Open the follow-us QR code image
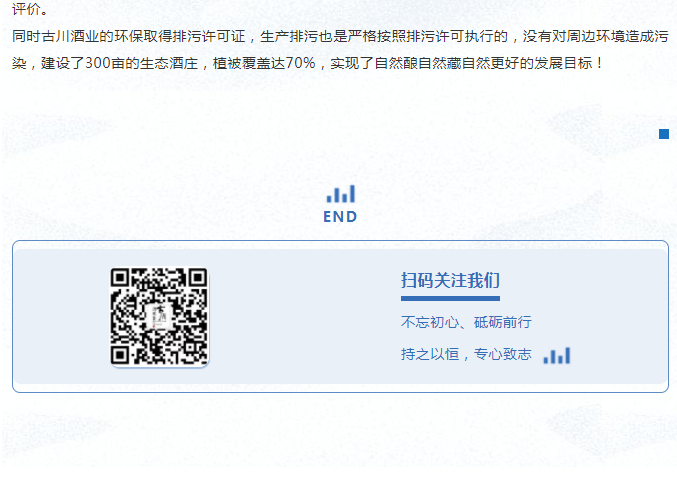This screenshot has height=486, width=677. click(x=159, y=316)
